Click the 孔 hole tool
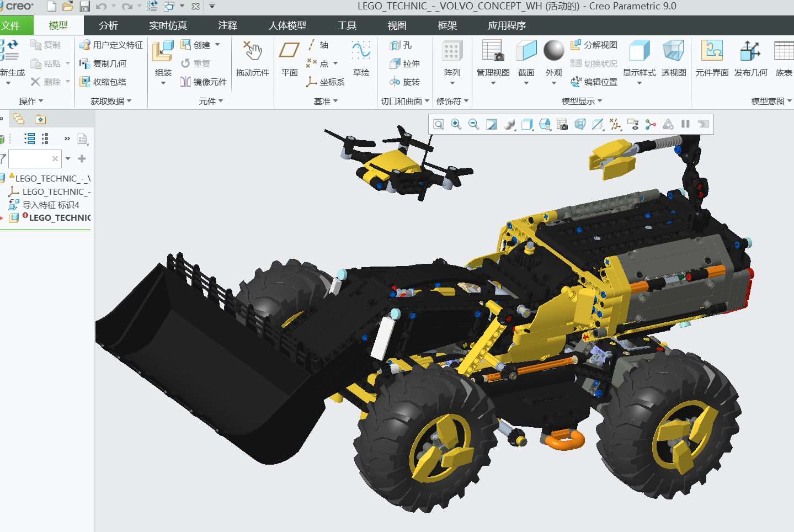 tap(401, 45)
